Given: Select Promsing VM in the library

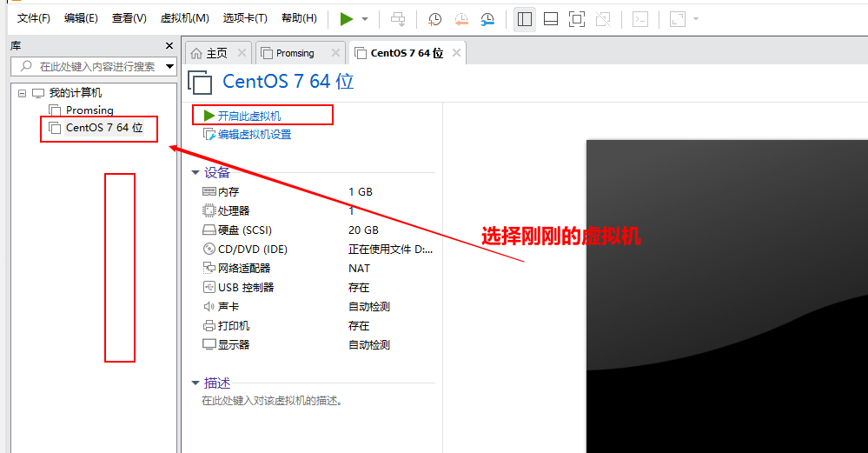Looking at the screenshot, I should point(89,110).
